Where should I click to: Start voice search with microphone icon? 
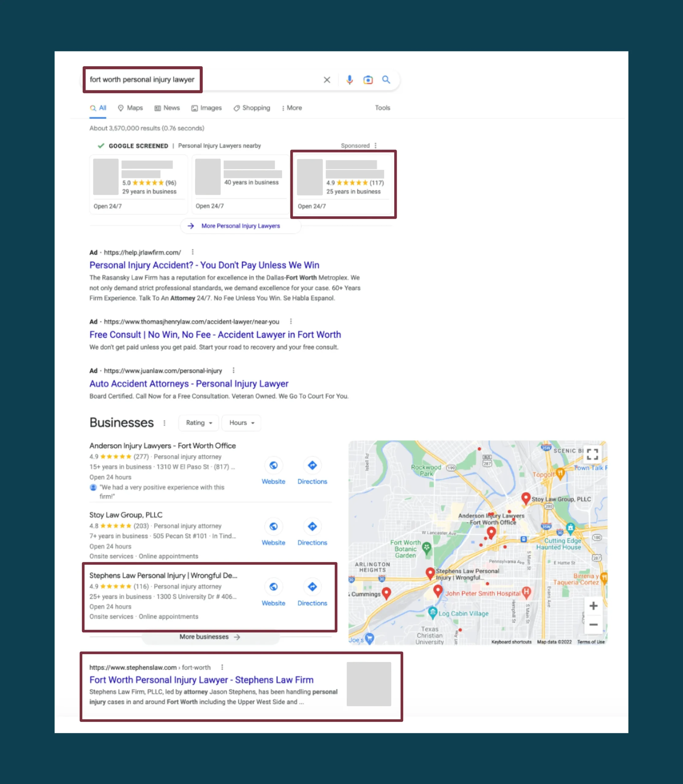point(349,80)
